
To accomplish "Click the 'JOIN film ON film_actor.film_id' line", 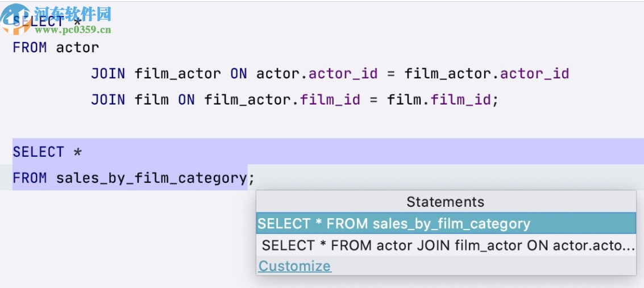I will pyautogui.click(x=294, y=100).
